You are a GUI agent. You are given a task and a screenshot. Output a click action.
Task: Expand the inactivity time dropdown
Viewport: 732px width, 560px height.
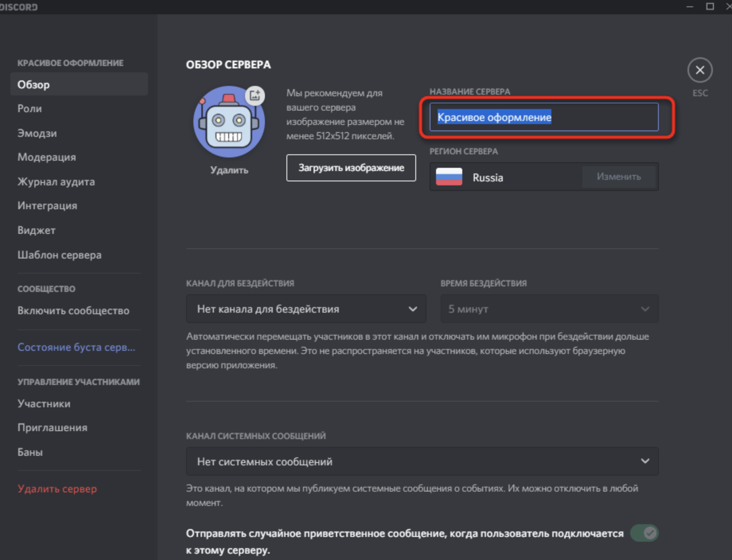pyautogui.click(x=549, y=309)
